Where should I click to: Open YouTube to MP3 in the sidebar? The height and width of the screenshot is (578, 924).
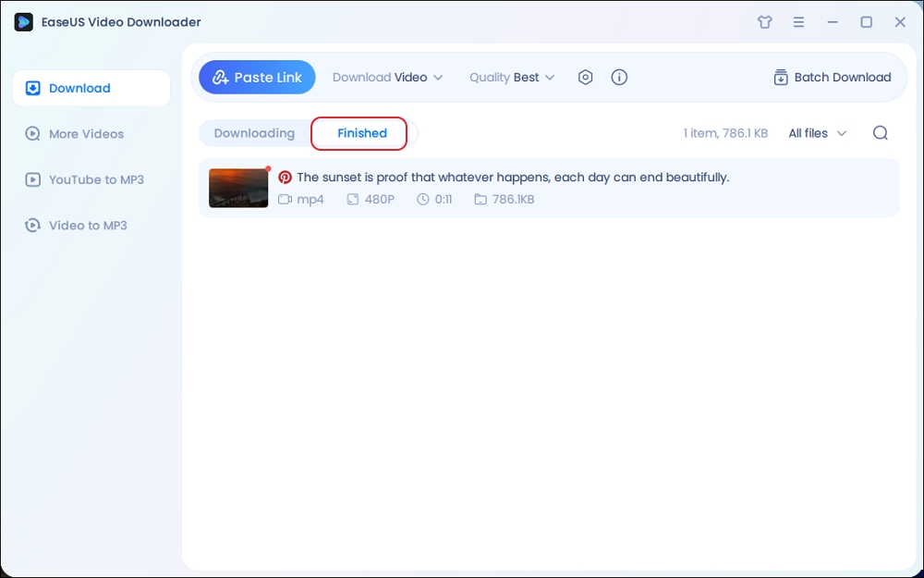84,180
